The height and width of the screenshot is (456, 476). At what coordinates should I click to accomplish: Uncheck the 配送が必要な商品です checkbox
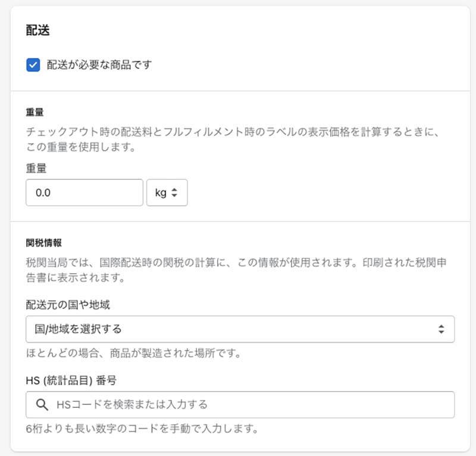pyautogui.click(x=33, y=64)
